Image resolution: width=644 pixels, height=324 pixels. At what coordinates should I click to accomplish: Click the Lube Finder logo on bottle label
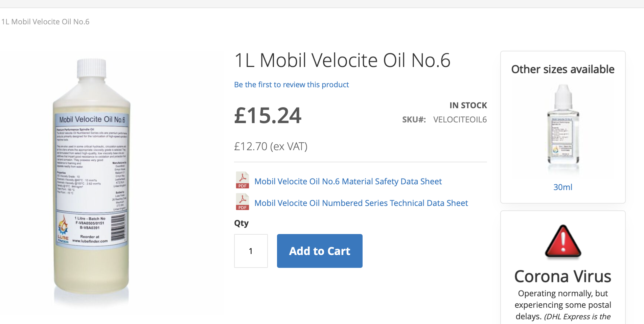click(63, 229)
